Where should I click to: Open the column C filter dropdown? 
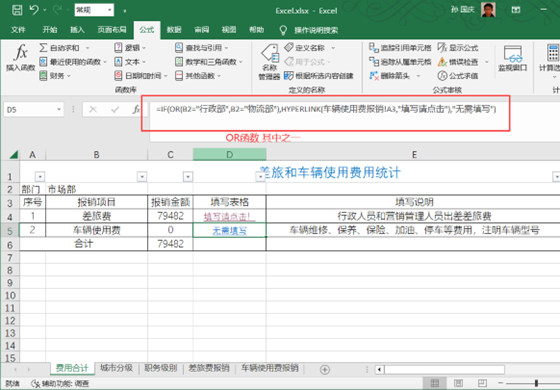pos(188,176)
